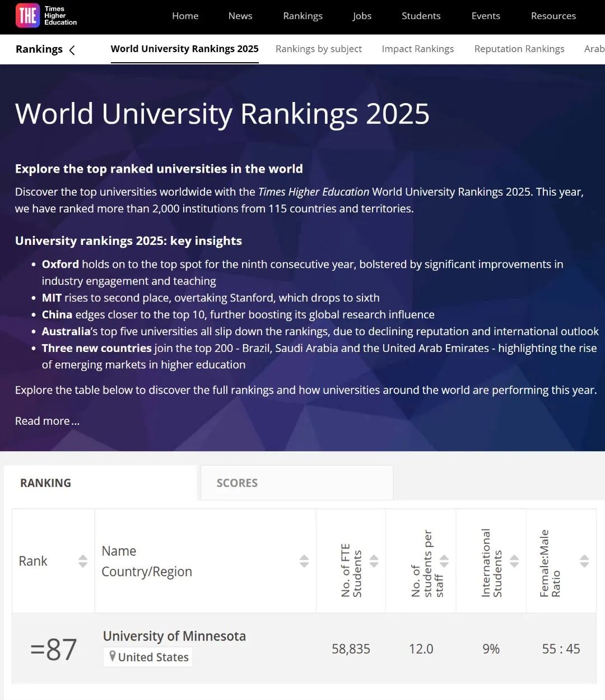Click the Times Higher Education logo
Viewport: 605px width, 700px height.
[x=46, y=16]
